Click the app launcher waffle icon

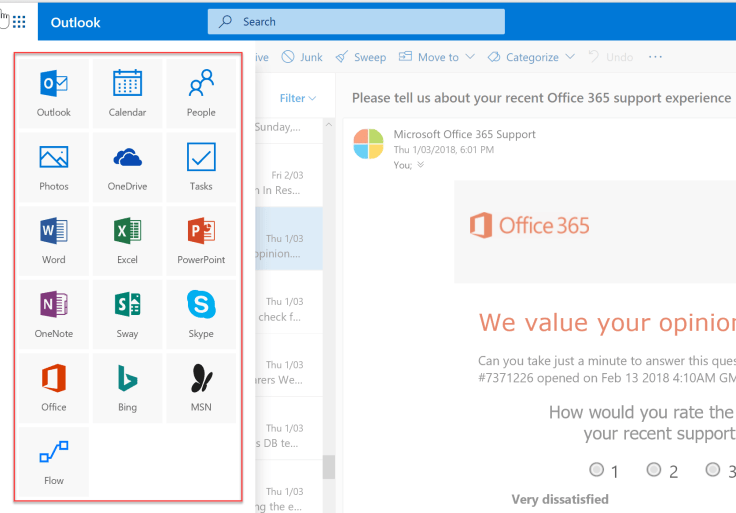pyautogui.click(x=19, y=21)
